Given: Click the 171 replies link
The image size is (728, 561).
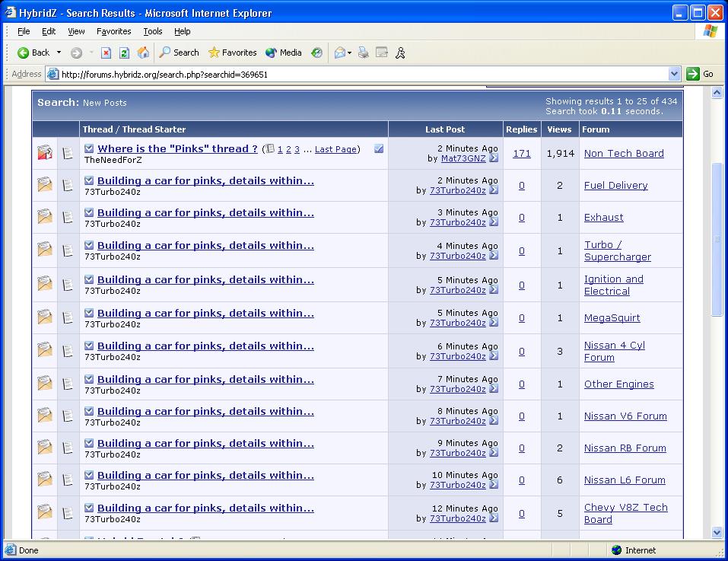Looking at the screenshot, I should [522, 153].
